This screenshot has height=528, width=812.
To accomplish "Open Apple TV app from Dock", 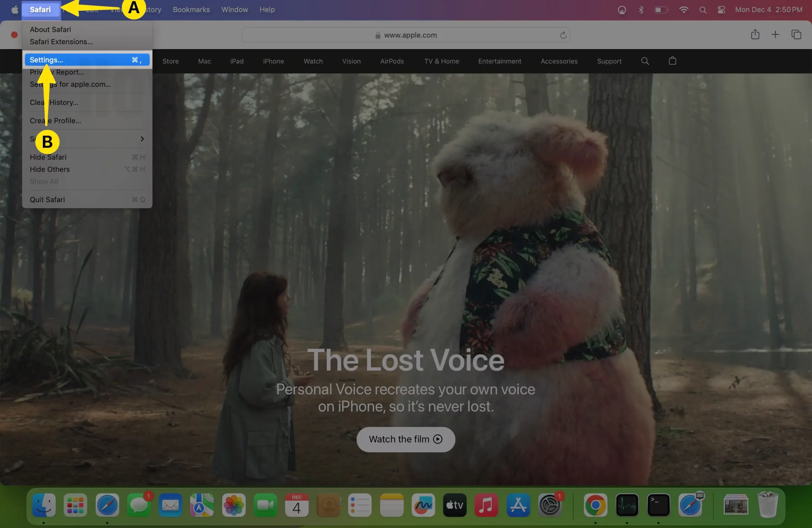I will pos(455,505).
